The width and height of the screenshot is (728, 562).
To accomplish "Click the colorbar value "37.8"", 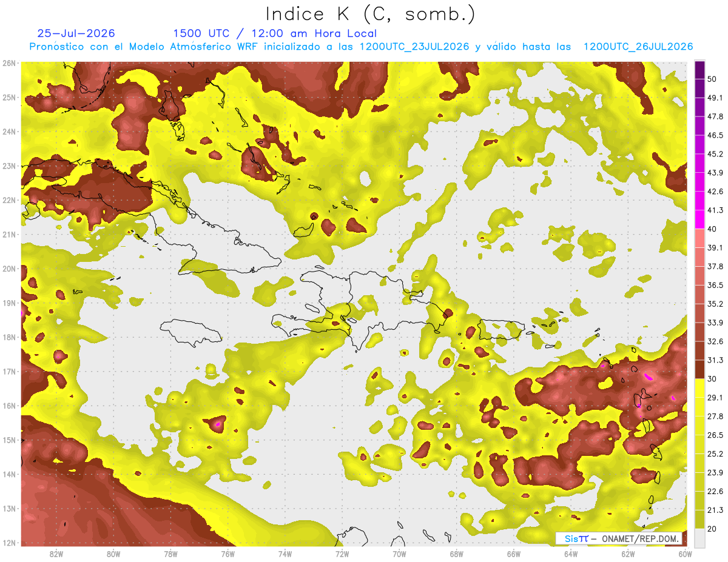I will pyautogui.click(x=715, y=266).
